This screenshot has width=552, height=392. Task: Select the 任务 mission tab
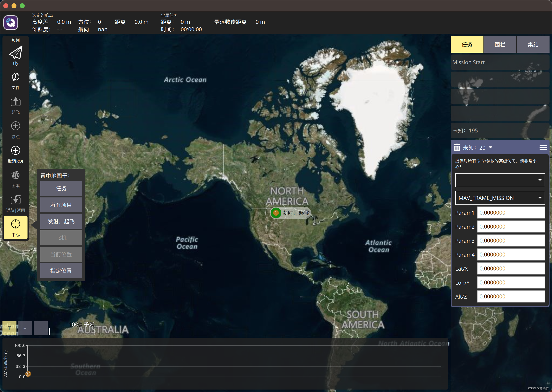tap(467, 44)
